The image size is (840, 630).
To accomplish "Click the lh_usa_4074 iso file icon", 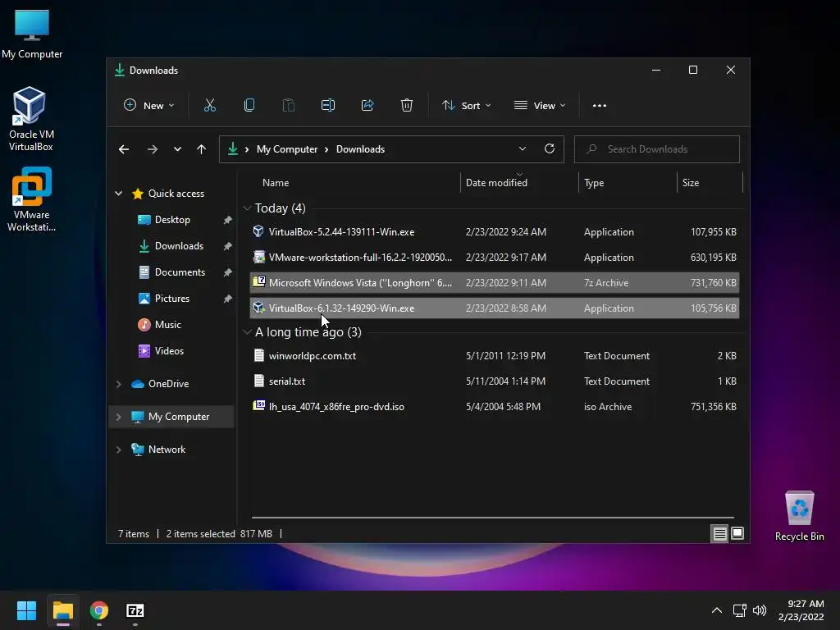I will tap(258, 406).
